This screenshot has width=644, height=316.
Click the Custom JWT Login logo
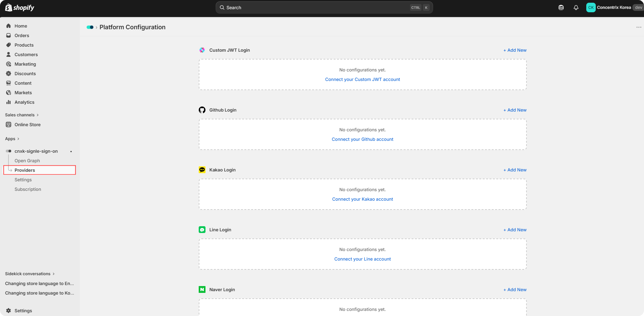[202, 50]
